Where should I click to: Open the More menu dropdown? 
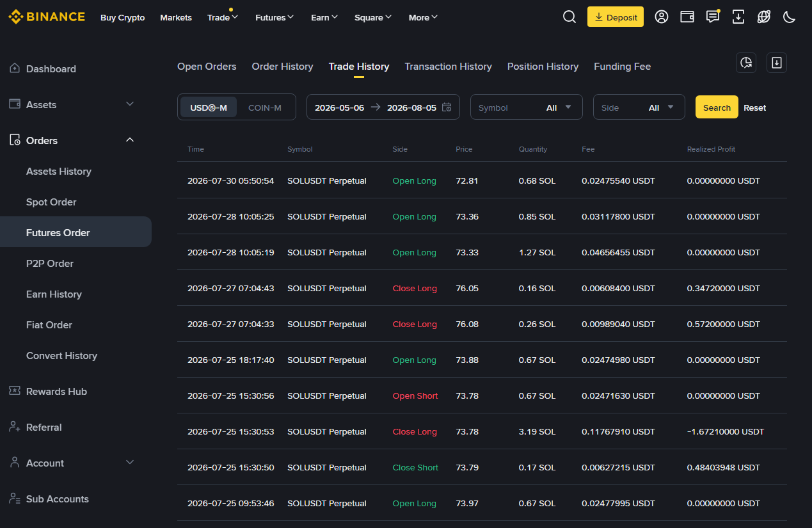pos(423,17)
